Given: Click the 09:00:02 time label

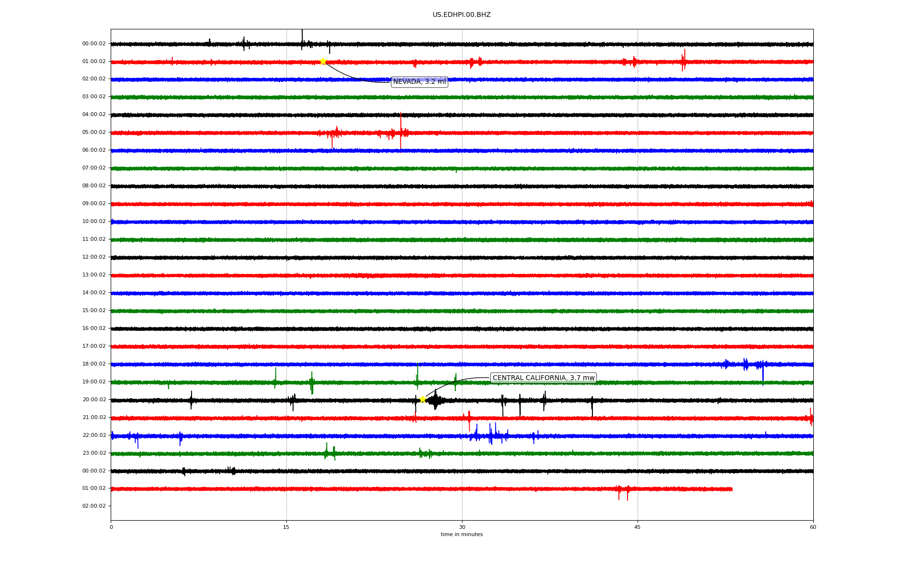Looking at the screenshot, I should [94, 204].
